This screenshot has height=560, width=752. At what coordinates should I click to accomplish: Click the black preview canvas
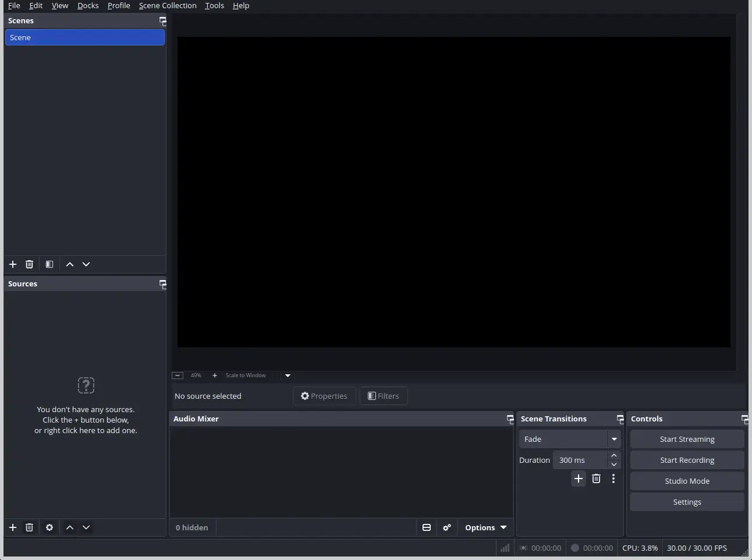tap(454, 192)
